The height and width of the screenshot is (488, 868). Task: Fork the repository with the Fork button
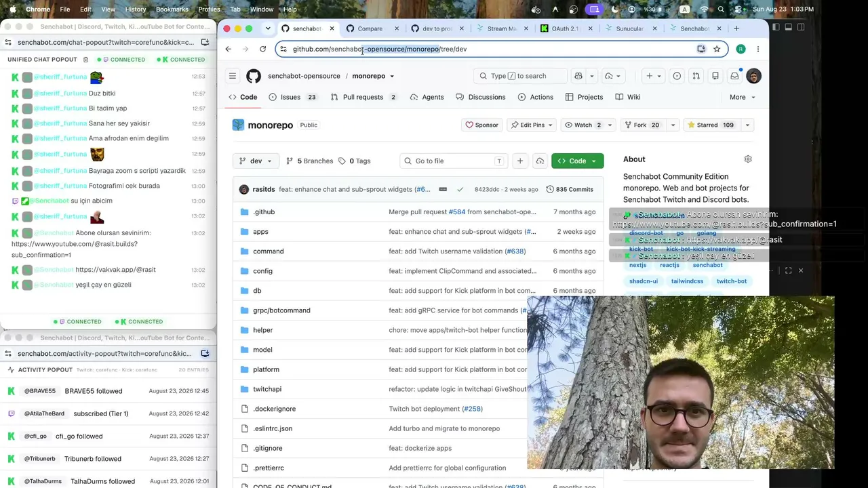(644, 125)
